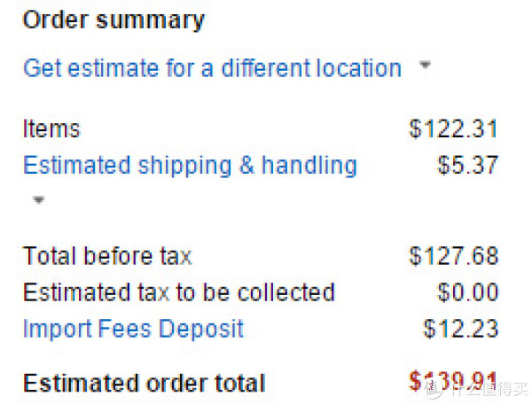Image resolution: width=532 pixels, height=404 pixels.
Task: Expand the arrow below shipping & handling
Action: 39,199
